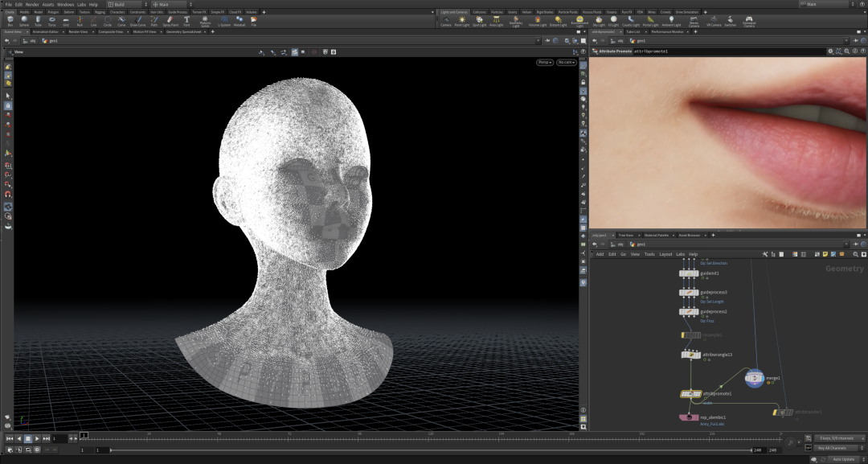Click the obj path button in the Scene View
Viewport: 868px width, 464px height.
tap(29, 41)
